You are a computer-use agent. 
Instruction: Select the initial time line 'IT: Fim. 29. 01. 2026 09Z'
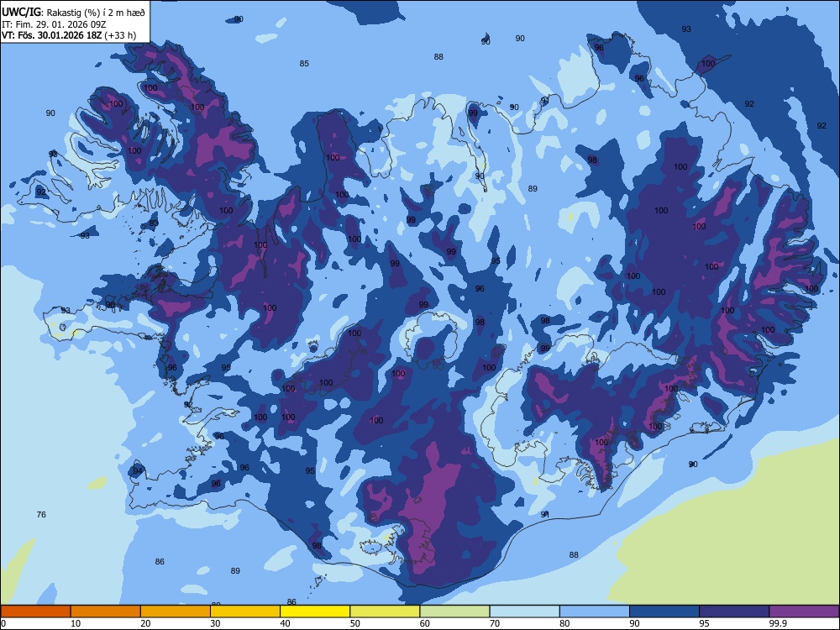[54, 24]
